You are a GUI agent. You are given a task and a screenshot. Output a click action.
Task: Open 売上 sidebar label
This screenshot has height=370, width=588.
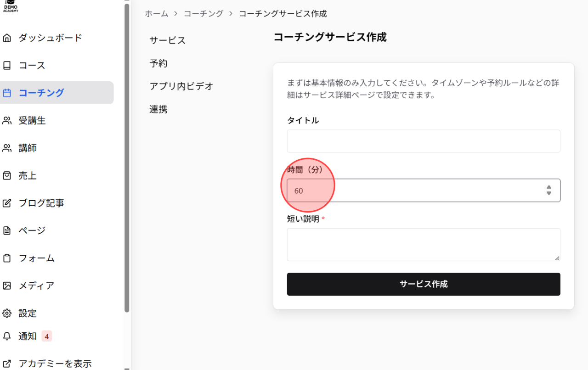28,175
